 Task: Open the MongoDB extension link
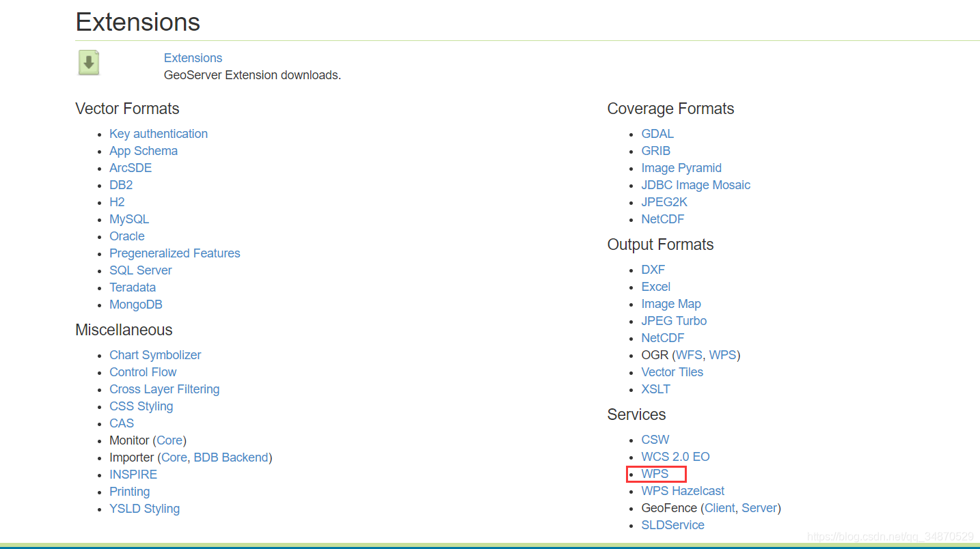136,305
